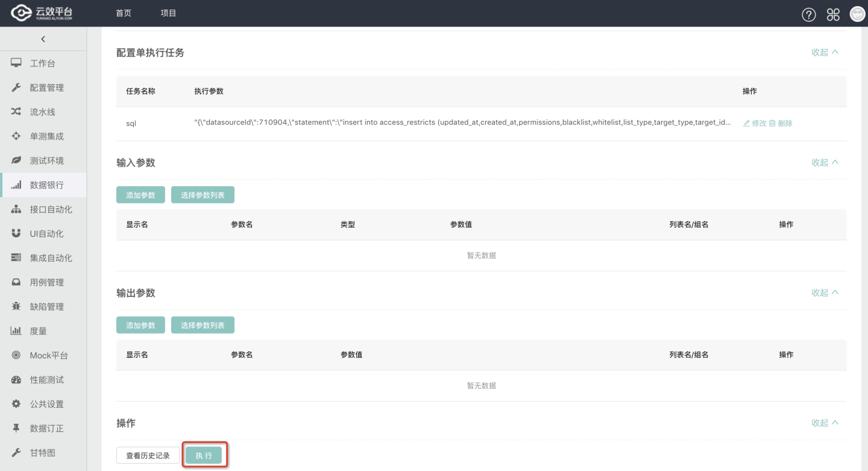The image size is (868, 471).
Task: Click the 执行参数 column header
Action: pos(209,91)
